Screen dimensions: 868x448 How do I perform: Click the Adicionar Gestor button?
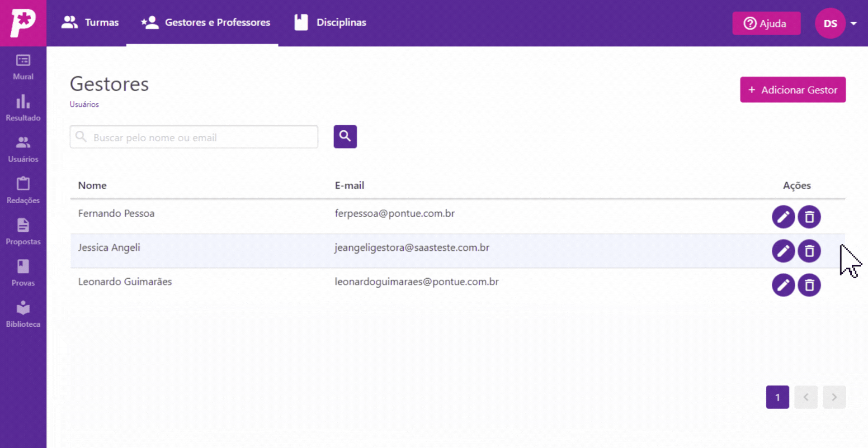pyautogui.click(x=793, y=90)
